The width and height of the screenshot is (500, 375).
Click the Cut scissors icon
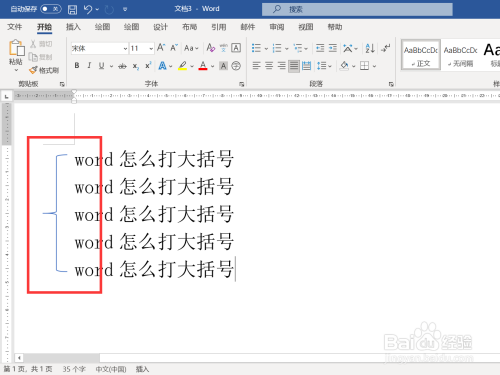click(x=33, y=44)
